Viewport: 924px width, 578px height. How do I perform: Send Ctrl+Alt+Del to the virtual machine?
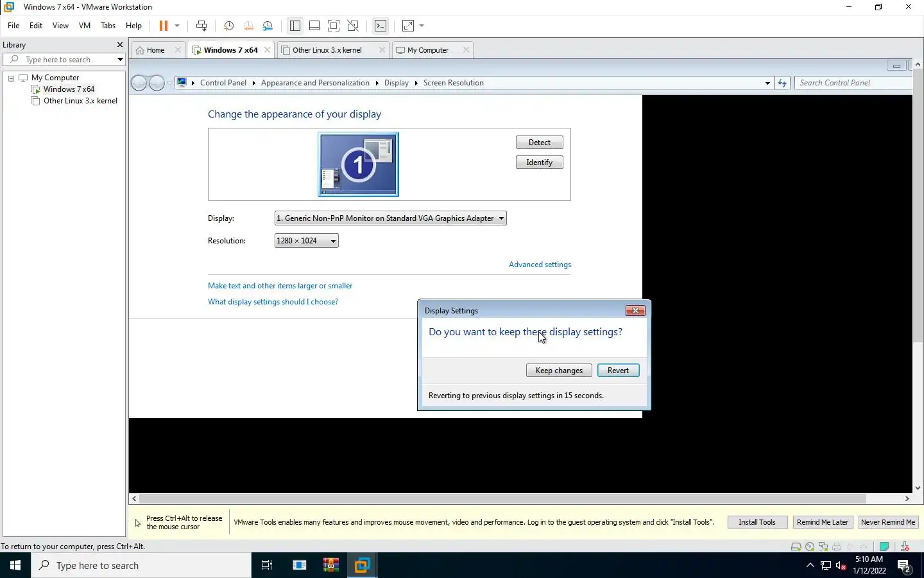[x=201, y=26]
